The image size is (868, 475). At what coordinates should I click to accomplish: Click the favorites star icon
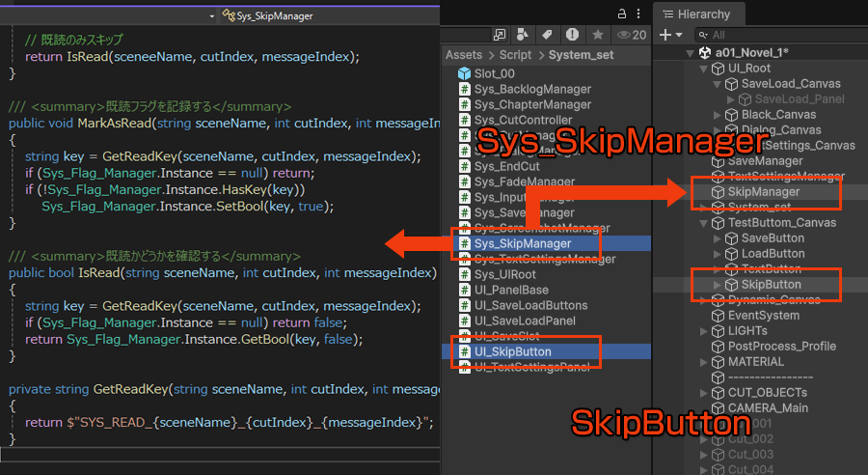[x=597, y=35]
